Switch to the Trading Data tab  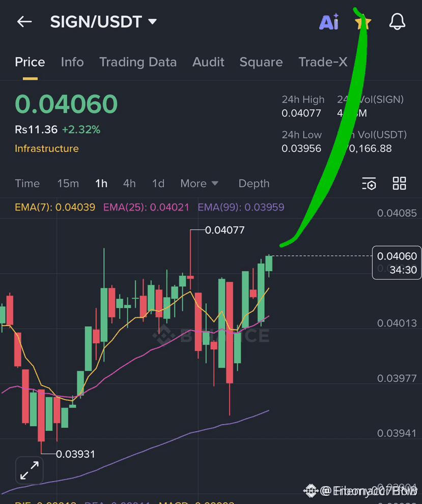tap(137, 62)
